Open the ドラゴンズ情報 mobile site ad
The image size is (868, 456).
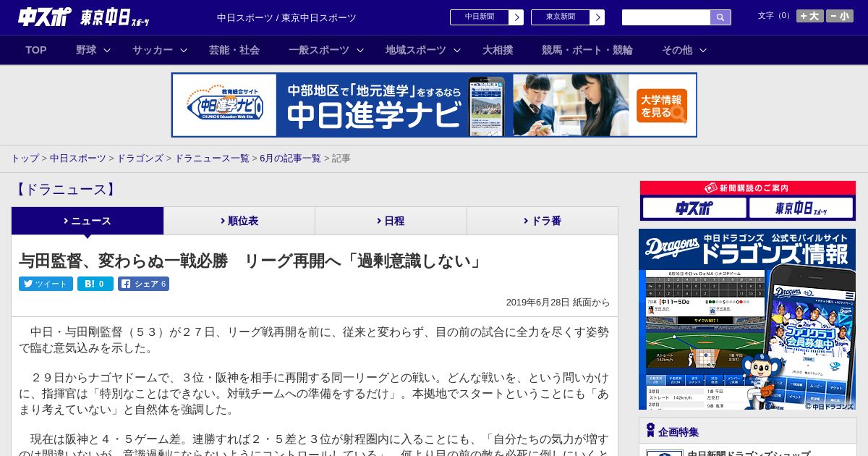(747, 319)
